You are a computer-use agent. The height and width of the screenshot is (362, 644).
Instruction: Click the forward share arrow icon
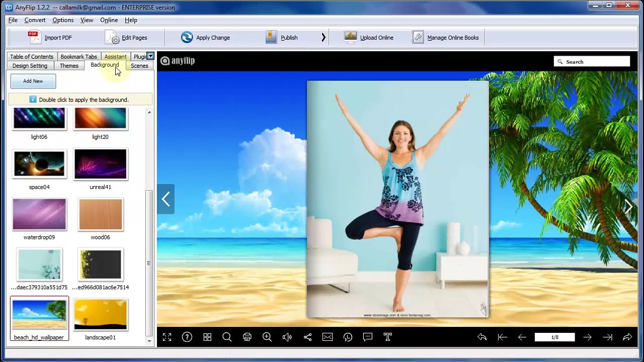[627, 337]
